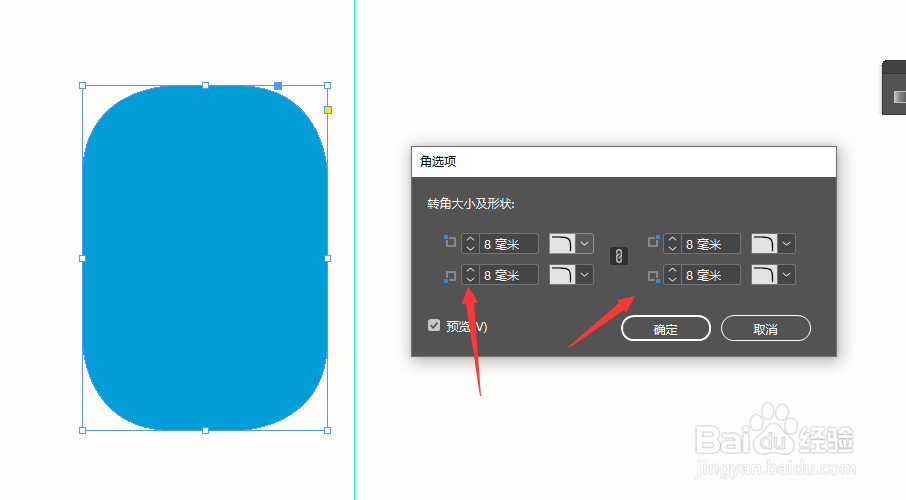Uncheck the 预览 preview checkbox
Viewport: 906px width, 500px height.
pos(434,325)
